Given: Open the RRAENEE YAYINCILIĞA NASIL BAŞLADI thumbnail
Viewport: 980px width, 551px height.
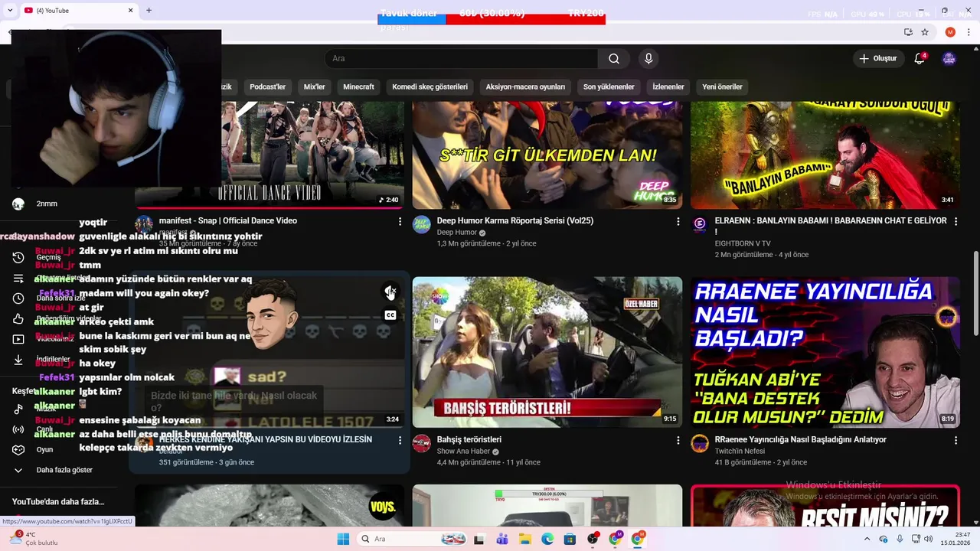Looking at the screenshot, I should [x=825, y=352].
